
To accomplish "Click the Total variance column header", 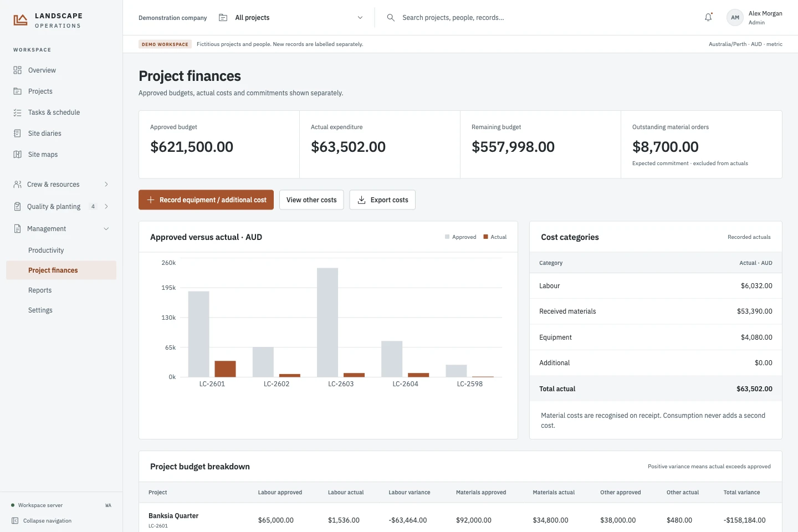I will click(741, 493).
